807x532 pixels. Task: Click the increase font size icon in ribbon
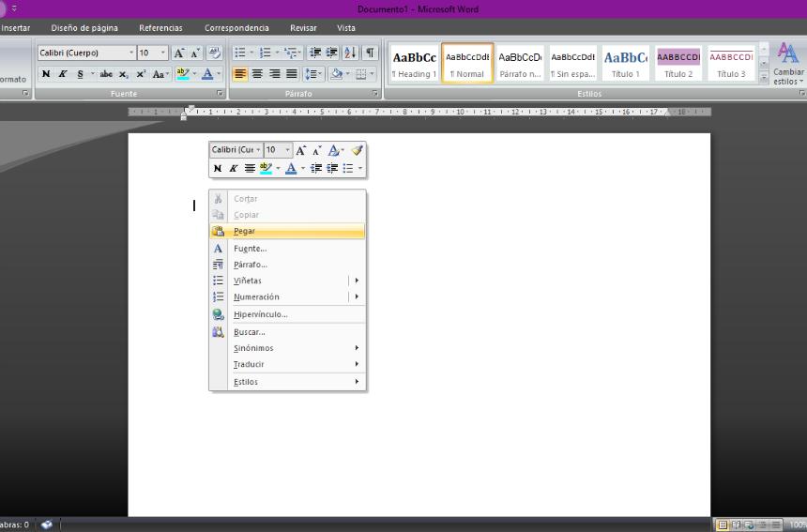(x=179, y=53)
